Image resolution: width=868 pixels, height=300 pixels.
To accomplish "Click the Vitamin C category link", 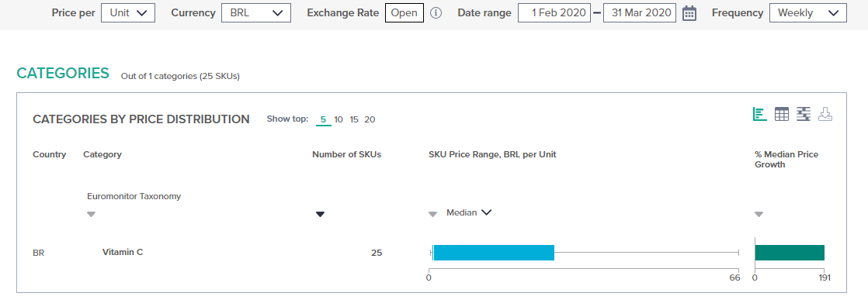I will click(x=123, y=252).
